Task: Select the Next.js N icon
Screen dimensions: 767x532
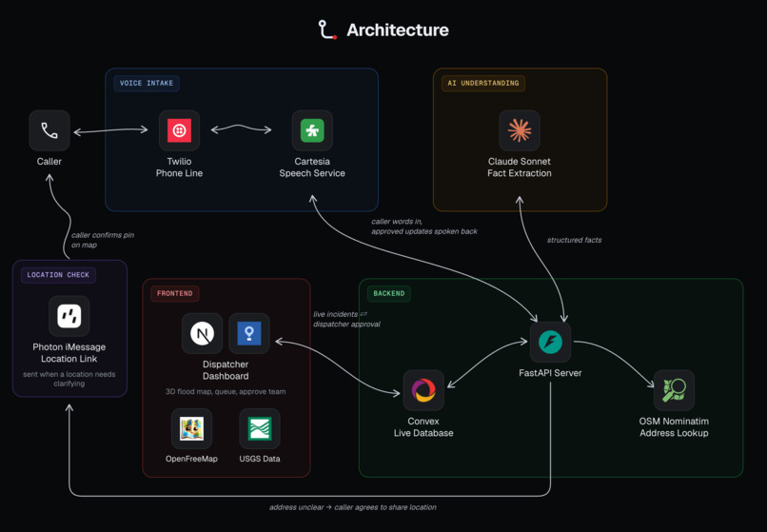Action: (202, 334)
